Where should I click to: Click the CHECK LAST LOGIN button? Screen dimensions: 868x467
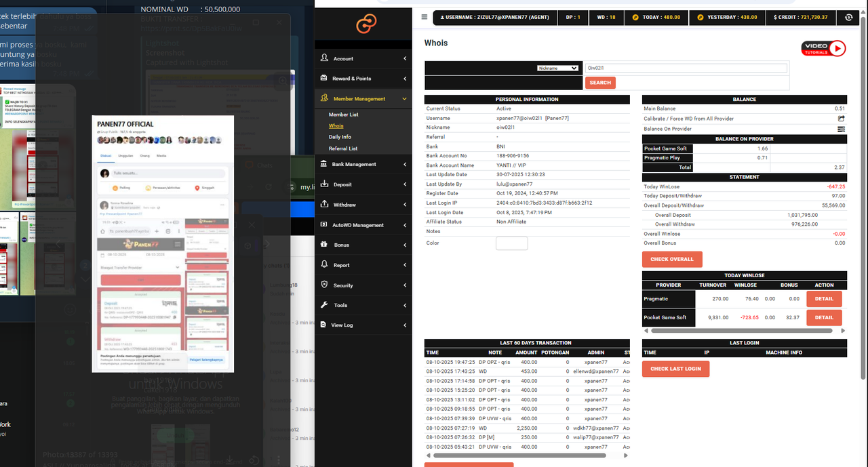pos(675,369)
